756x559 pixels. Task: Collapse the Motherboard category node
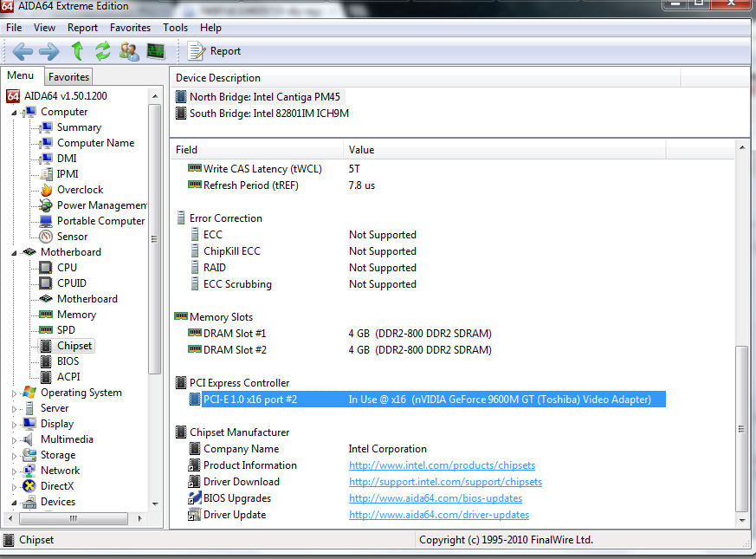pos(14,252)
